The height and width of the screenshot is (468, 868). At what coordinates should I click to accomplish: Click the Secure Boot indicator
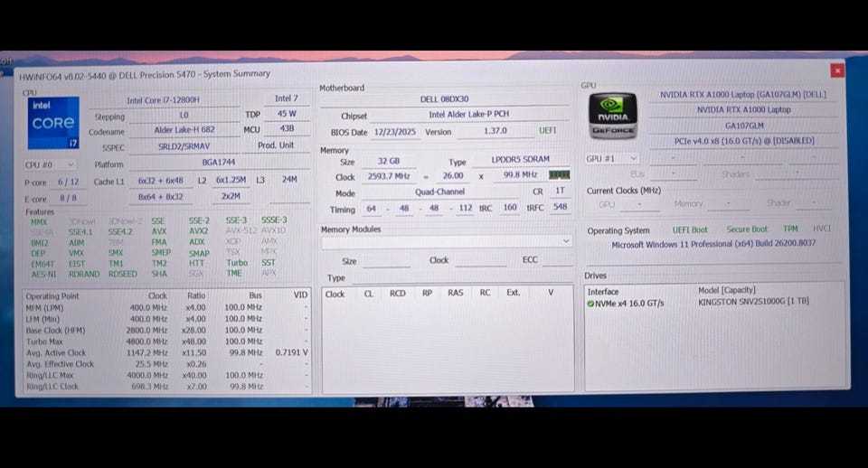pos(747,229)
